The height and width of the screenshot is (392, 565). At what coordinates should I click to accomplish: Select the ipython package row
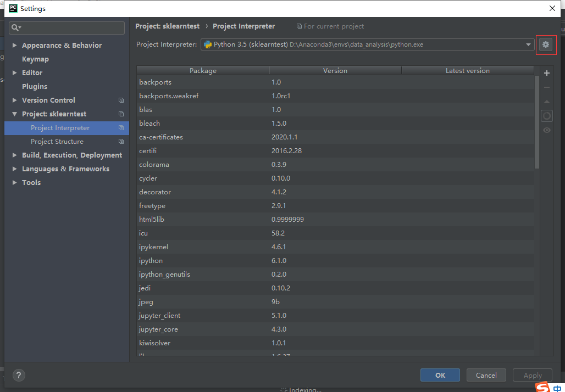click(x=335, y=260)
